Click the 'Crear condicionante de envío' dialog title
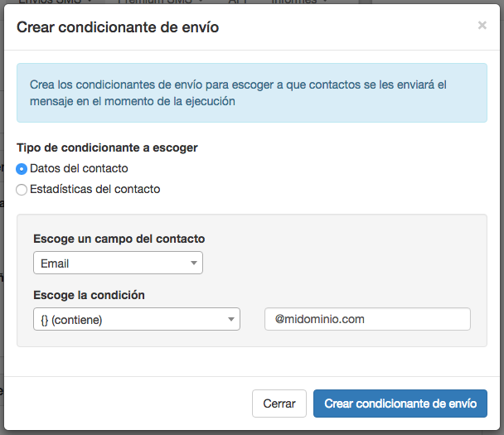 [118, 28]
